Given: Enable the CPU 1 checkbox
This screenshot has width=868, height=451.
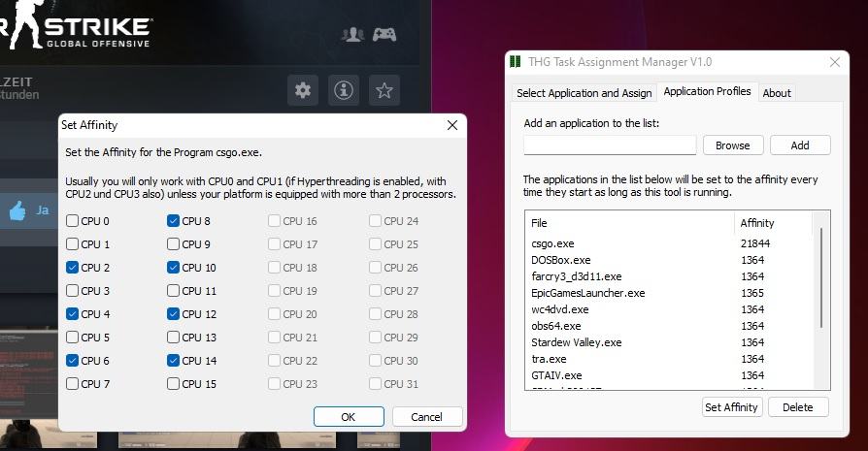Looking at the screenshot, I should pos(72,244).
